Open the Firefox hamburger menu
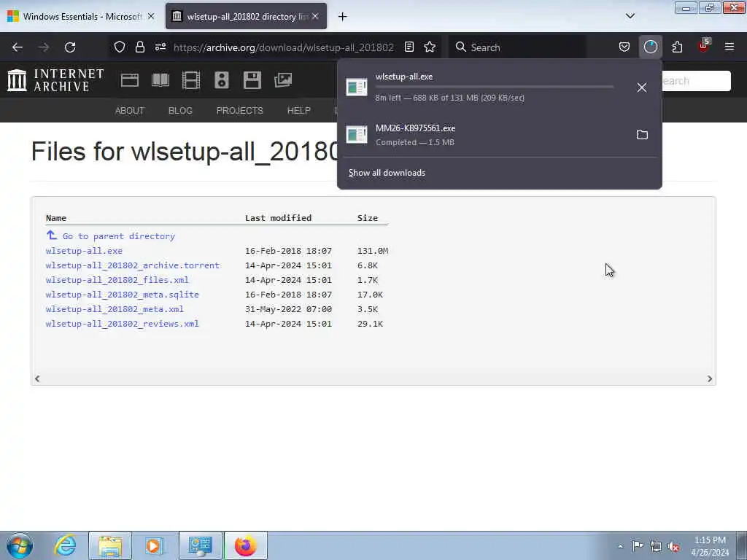This screenshot has width=747, height=560. (729, 47)
